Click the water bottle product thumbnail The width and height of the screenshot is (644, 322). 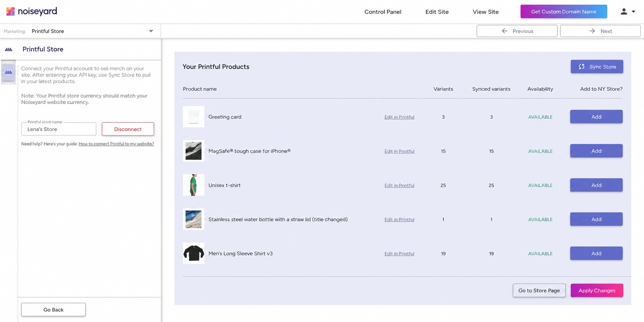coord(193,219)
